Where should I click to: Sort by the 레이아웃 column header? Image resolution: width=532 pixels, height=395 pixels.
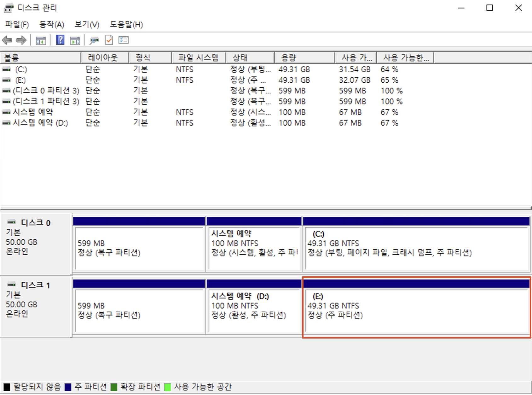click(x=105, y=58)
